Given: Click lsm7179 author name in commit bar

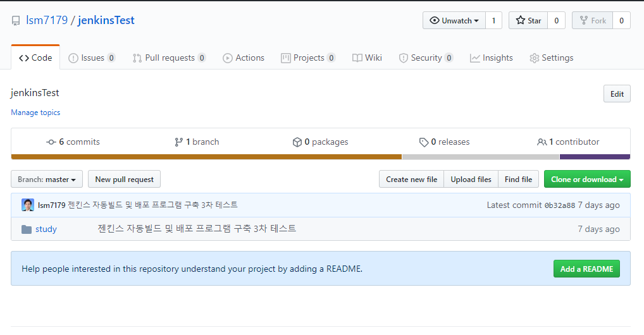Looking at the screenshot, I should click(x=52, y=205).
